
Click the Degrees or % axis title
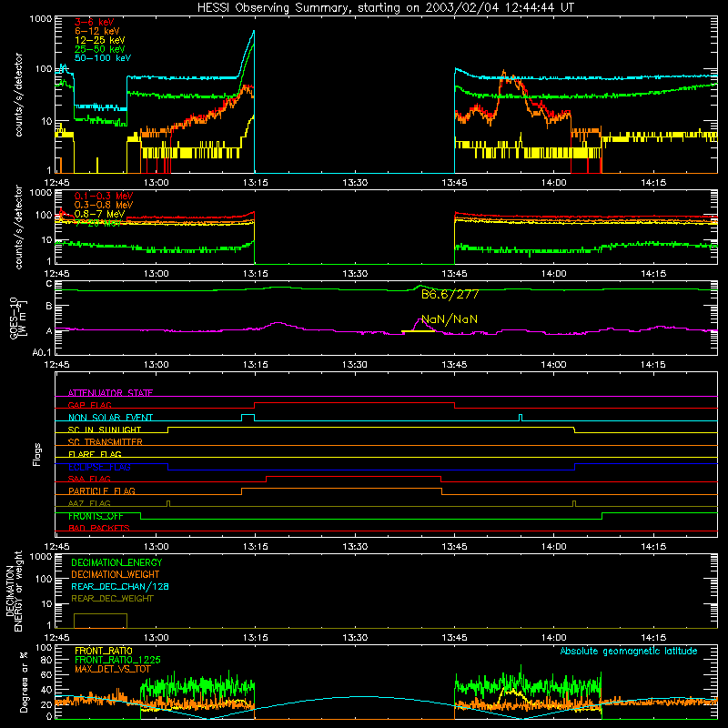24,682
